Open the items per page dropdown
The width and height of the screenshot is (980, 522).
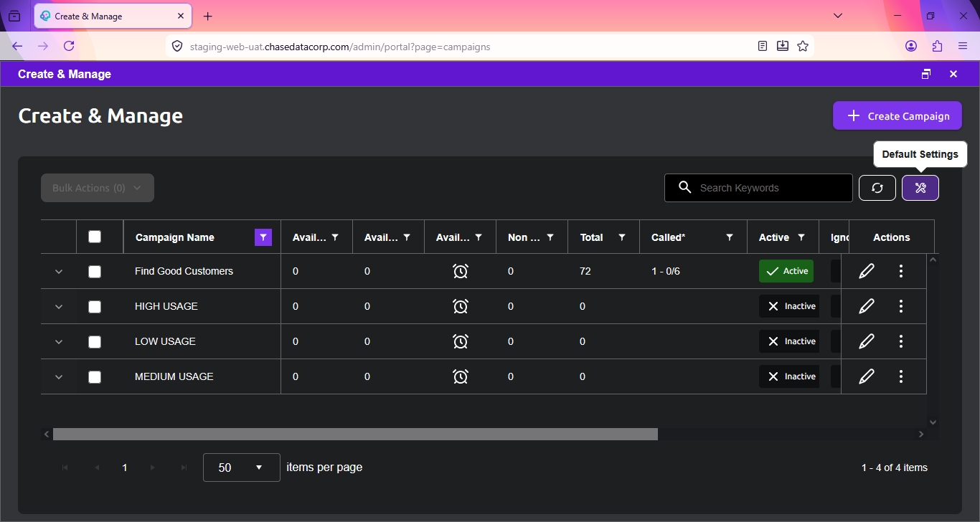tap(242, 468)
